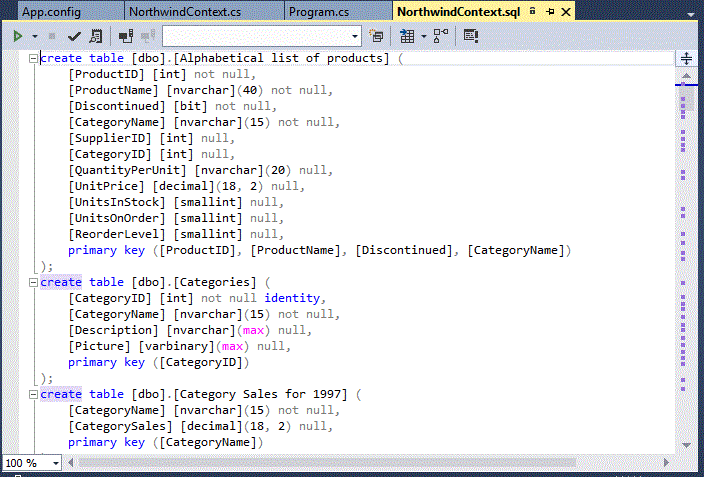Viewport: 704px width, 477px height.
Task: Open the database selection combo box
Action: (x=262, y=36)
